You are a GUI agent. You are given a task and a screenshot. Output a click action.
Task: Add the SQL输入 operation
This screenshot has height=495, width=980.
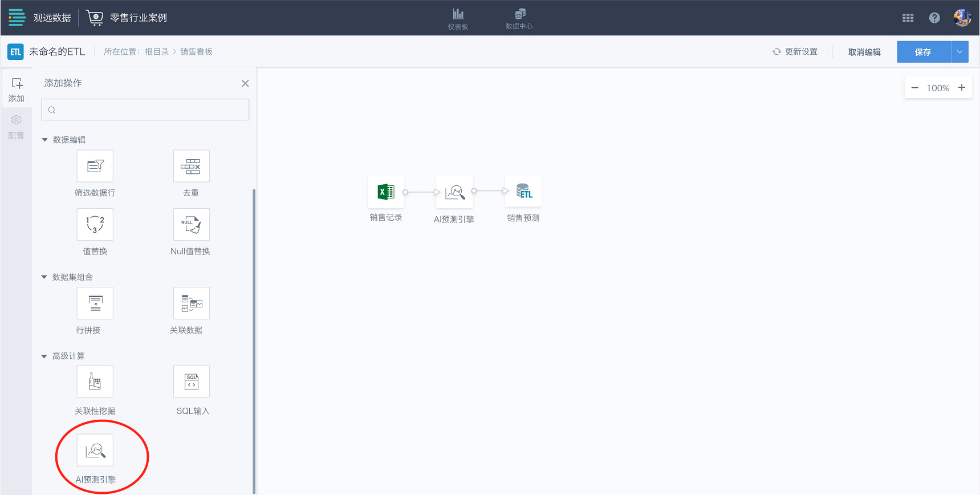coord(192,382)
